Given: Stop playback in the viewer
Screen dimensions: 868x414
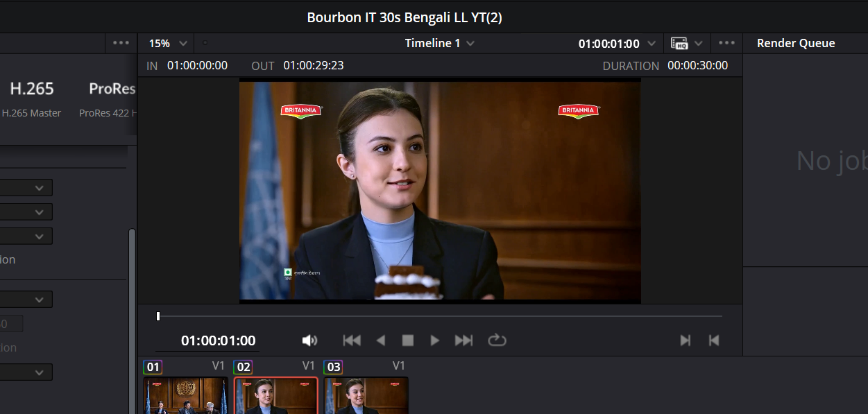Looking at the screenshot, I should (408, 340).
